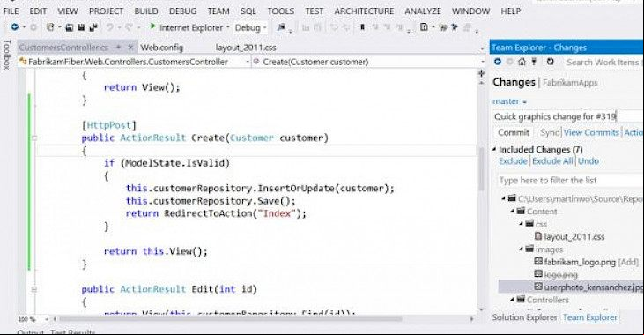The width and height of the screenshot is (644, 335).
Task: Click the images folder icon in tree
Action: (529, 249)
